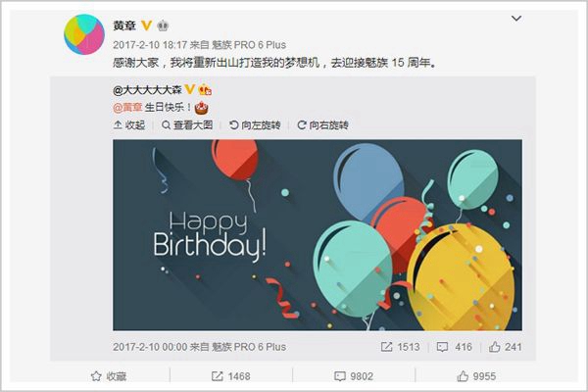588x392 pixels.
Task: Open the post options chevron menu
Action: [516, 19]
